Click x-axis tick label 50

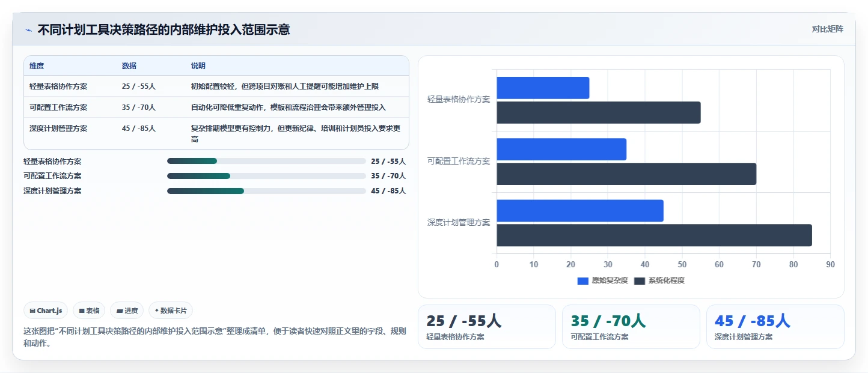click(682, 264)
